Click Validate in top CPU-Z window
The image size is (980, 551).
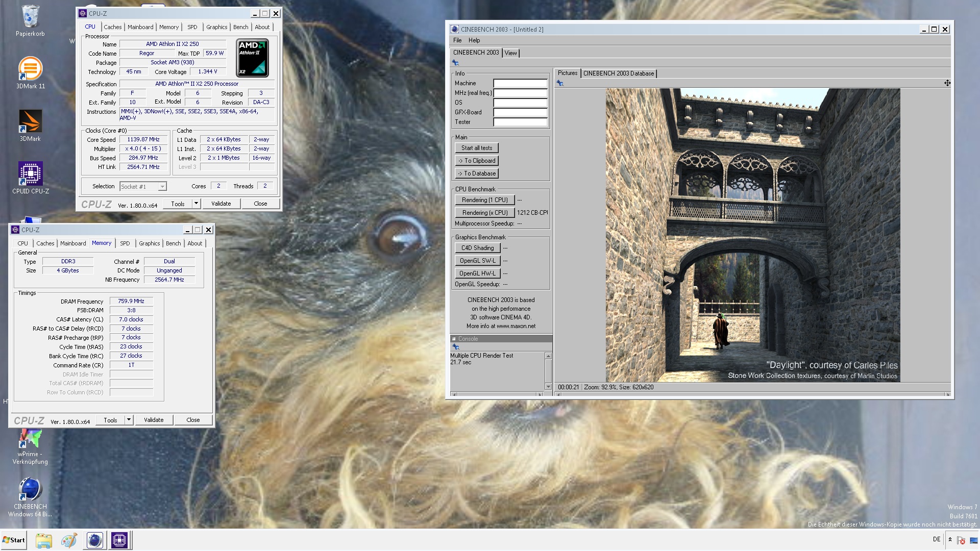tap(221, 204)
